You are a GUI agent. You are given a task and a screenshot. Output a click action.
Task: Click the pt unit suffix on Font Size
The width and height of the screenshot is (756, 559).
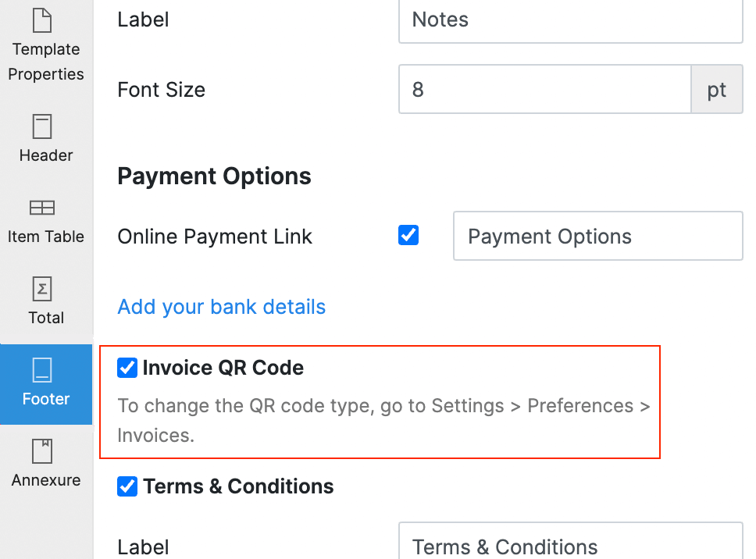point(716,89)
